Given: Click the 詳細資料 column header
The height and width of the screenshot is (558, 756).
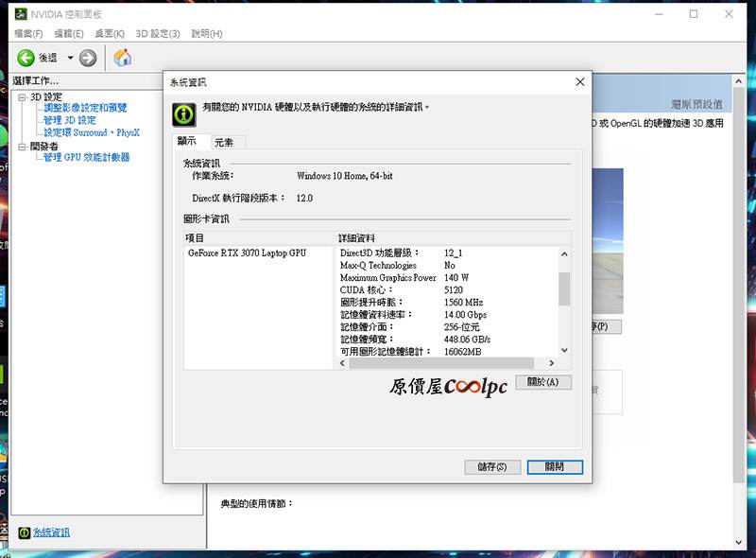Looking at the screenshot, I should tap(454, 238).
